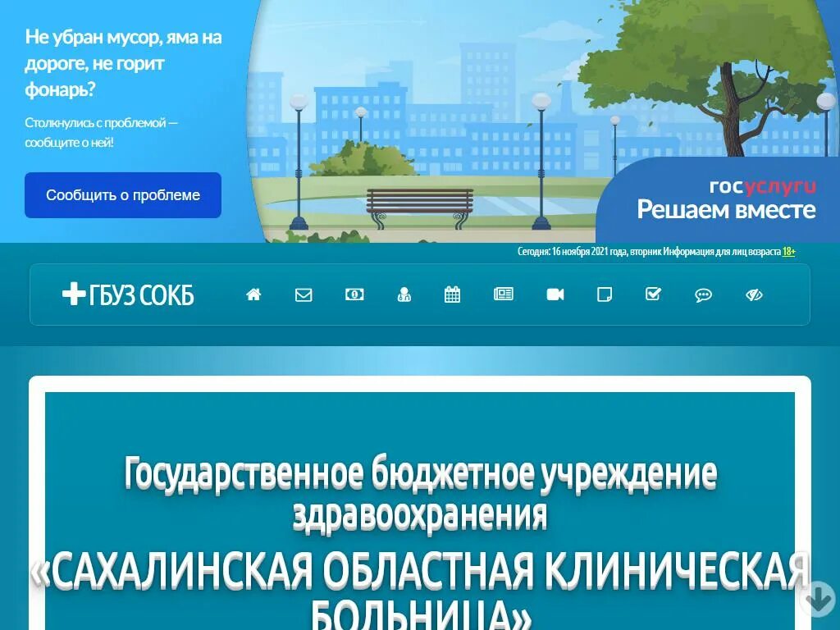Open the envelope contact icon

(304, 294)
